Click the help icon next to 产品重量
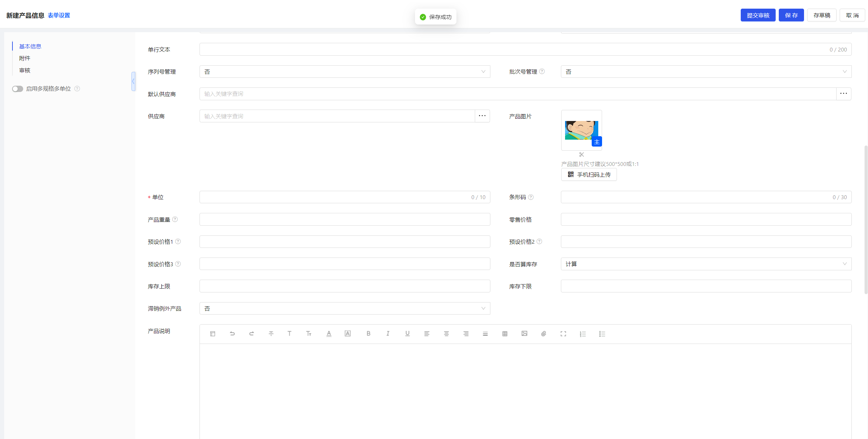 tap(175, 219)
